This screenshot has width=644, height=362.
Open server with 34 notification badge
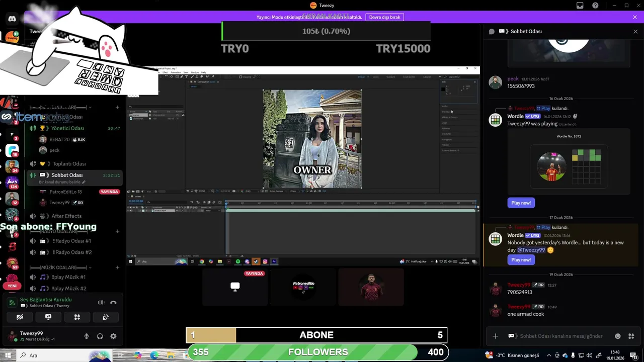[x=12, y=166]
